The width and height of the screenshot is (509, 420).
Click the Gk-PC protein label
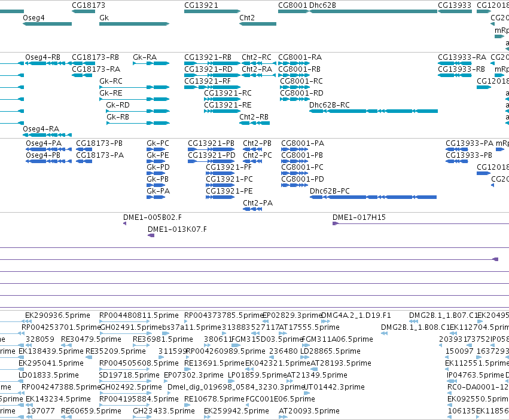coord(158,143)
